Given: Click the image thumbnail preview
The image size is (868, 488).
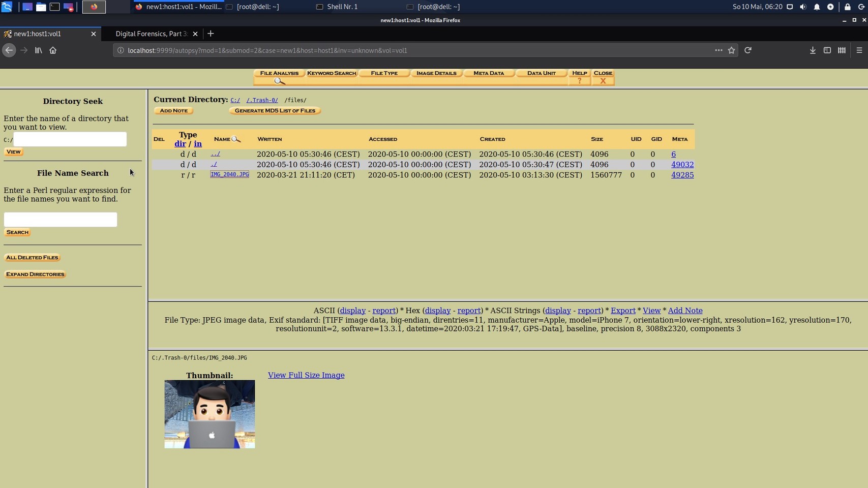Looking at the screenshot, I should point(209,414).
